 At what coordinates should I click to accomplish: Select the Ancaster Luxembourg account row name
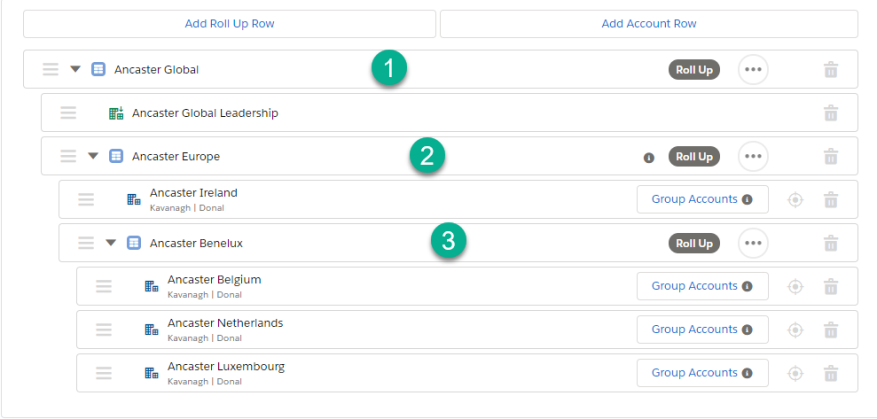pos(226,367)
